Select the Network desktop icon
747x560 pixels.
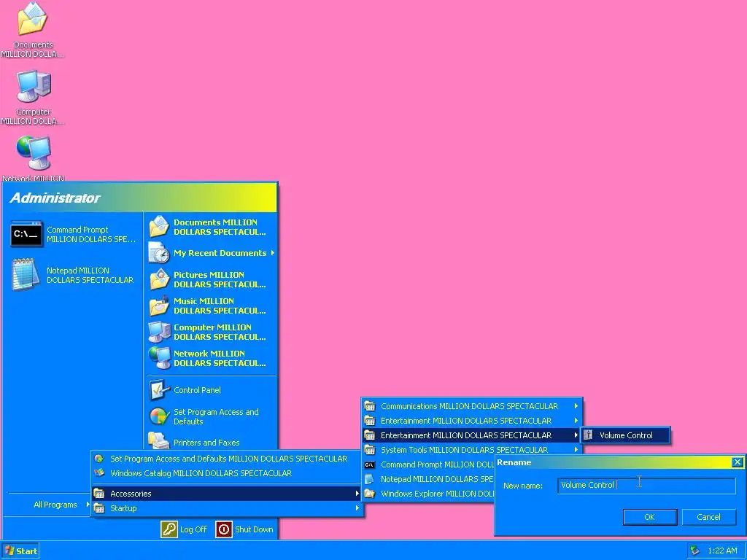(x=34, y=153)
